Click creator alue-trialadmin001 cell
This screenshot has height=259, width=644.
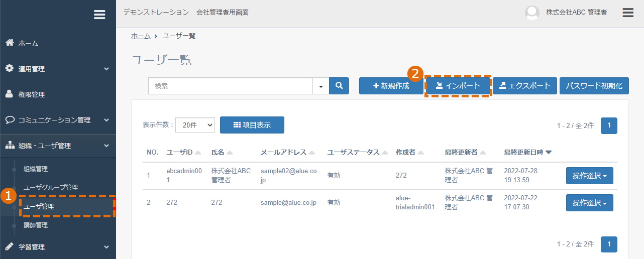point(415,202)
